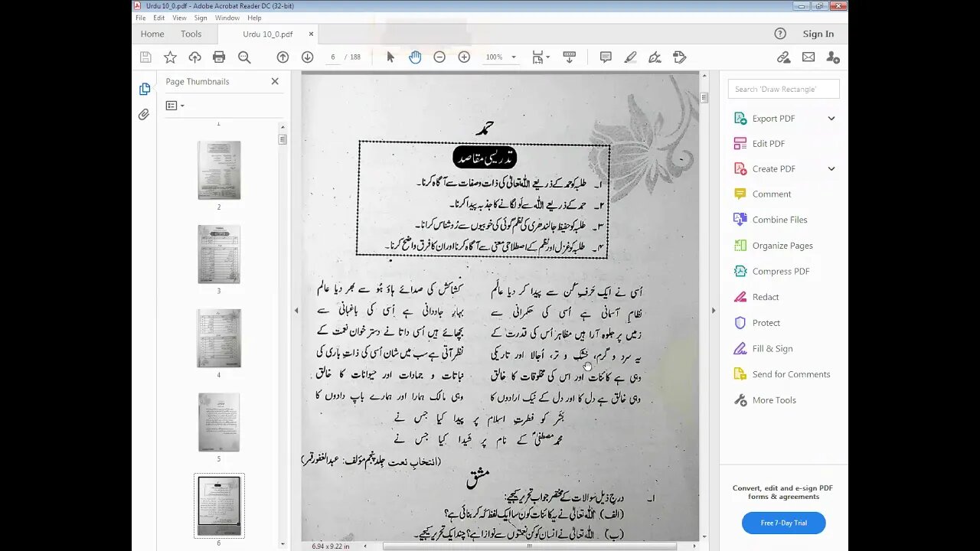This screenshot has height=551, width=980.
Task: Expand the Export PDF tool chevron
Action: tap(831, 119)
